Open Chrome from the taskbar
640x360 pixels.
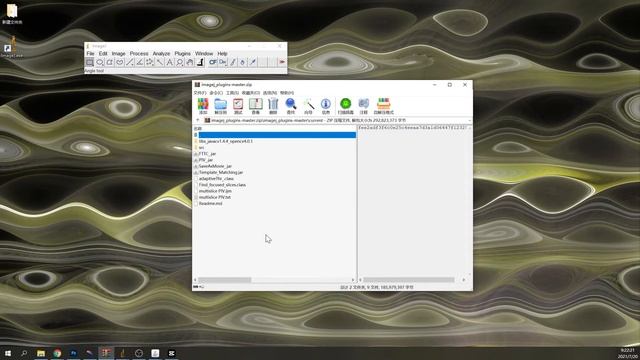tap(57, 353)
